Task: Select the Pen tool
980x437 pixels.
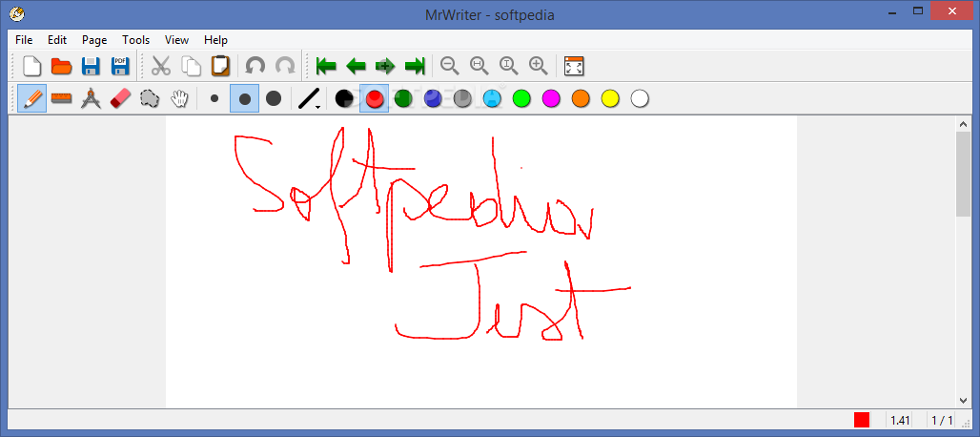Action: [31, 98]
